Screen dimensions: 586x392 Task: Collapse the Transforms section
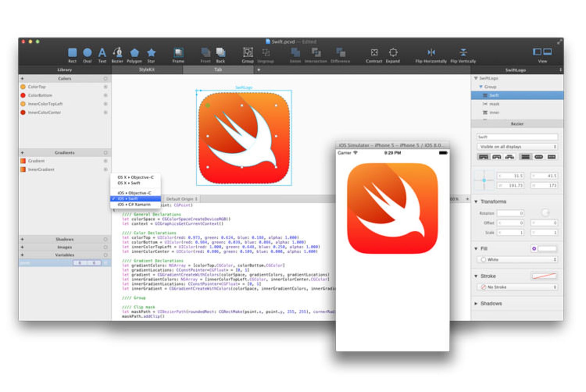tap(476, 202)
